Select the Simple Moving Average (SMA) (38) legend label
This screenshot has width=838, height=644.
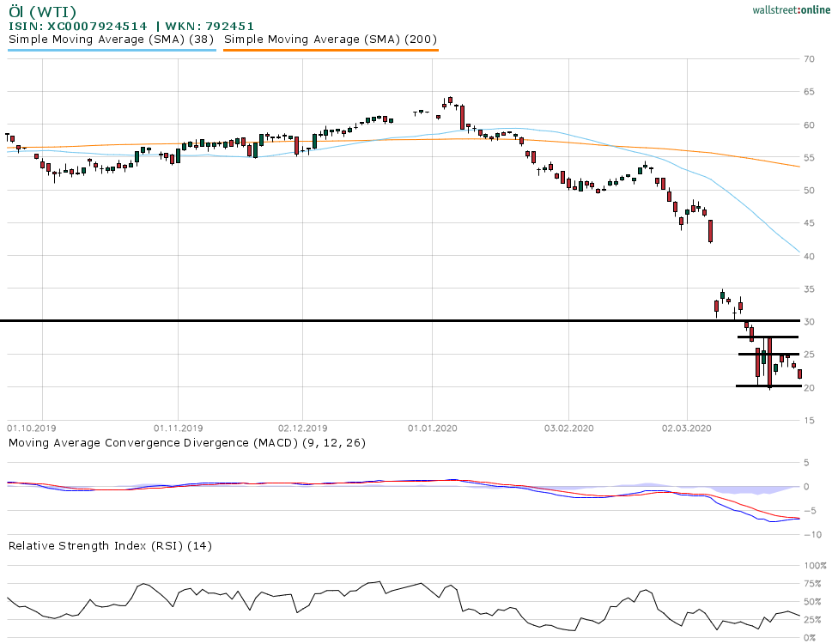click(112, 39)
